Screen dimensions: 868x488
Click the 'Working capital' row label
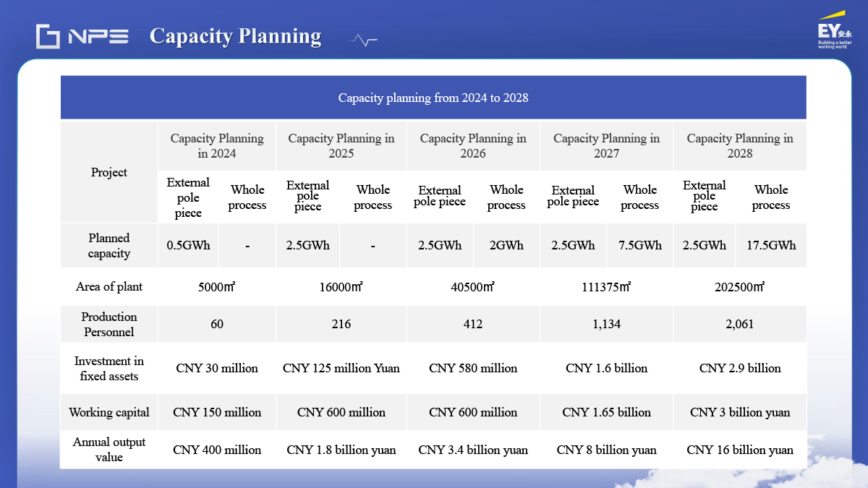[109, 413]
